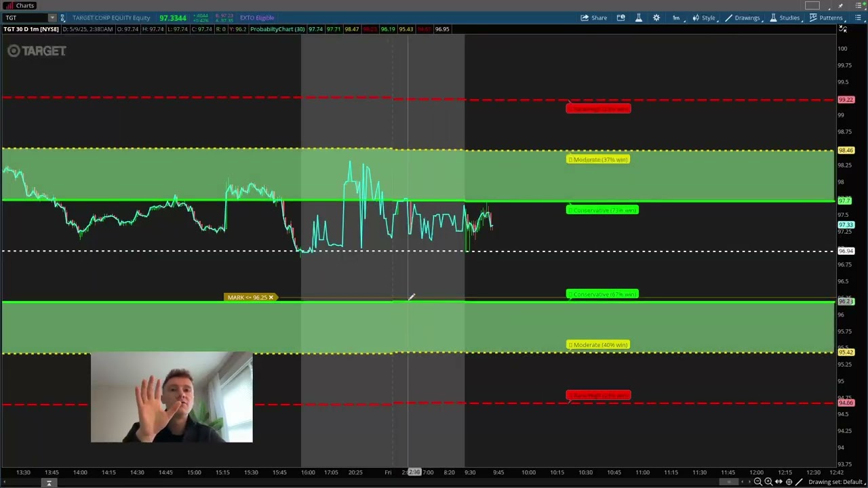Click the price axis collapse icon near top right
The height and width of the screenshot is (488, 868).
pos(842,29)
